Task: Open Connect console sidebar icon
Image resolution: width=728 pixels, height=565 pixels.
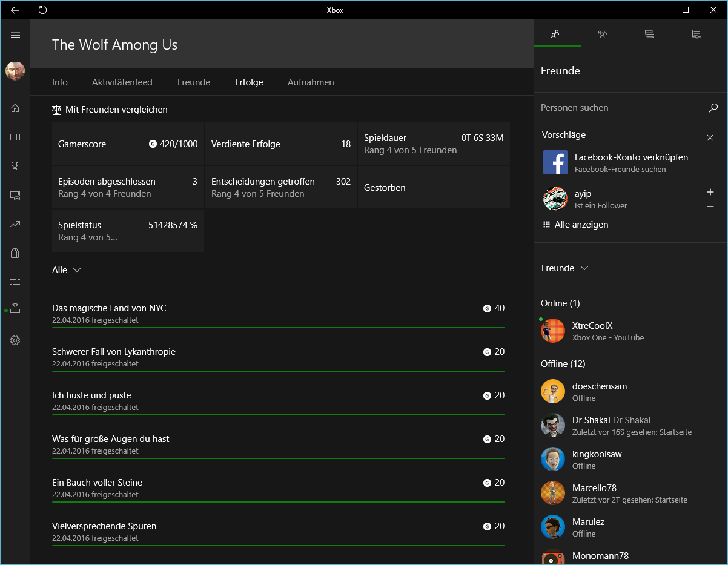Action: click(15, 309)
